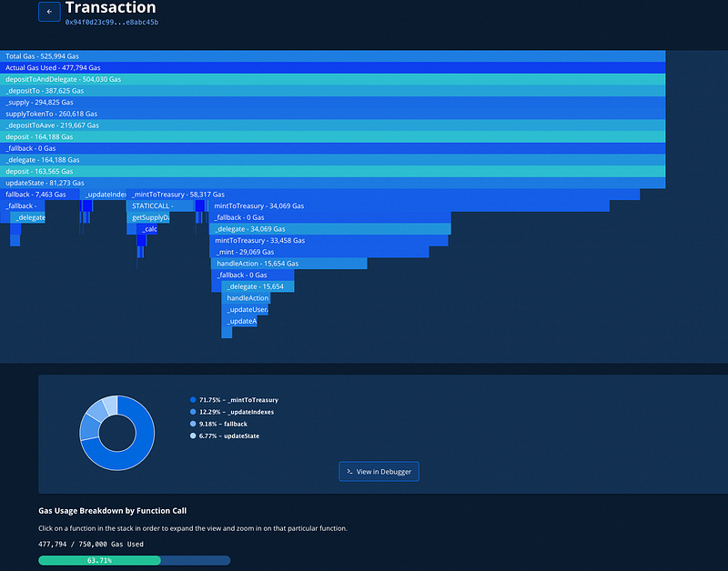
Task: Click the _updateIndexes flame bar
Action: pos(103,195)
